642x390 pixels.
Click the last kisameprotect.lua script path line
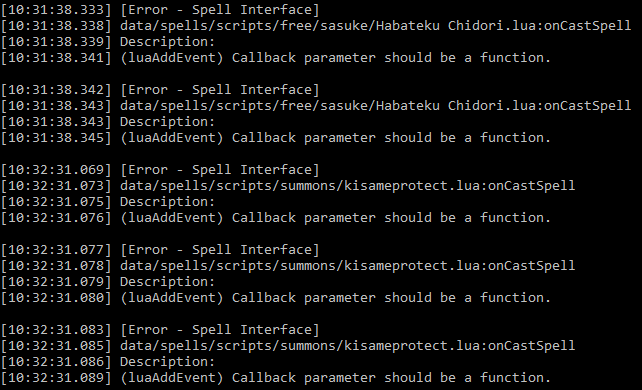[x=348, y=346]
